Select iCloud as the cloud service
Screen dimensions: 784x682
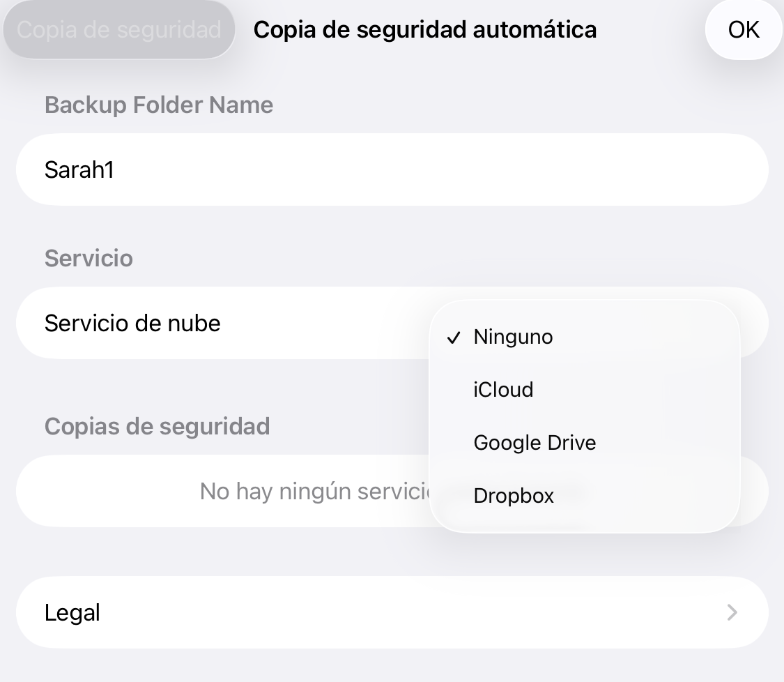point(503,390)
